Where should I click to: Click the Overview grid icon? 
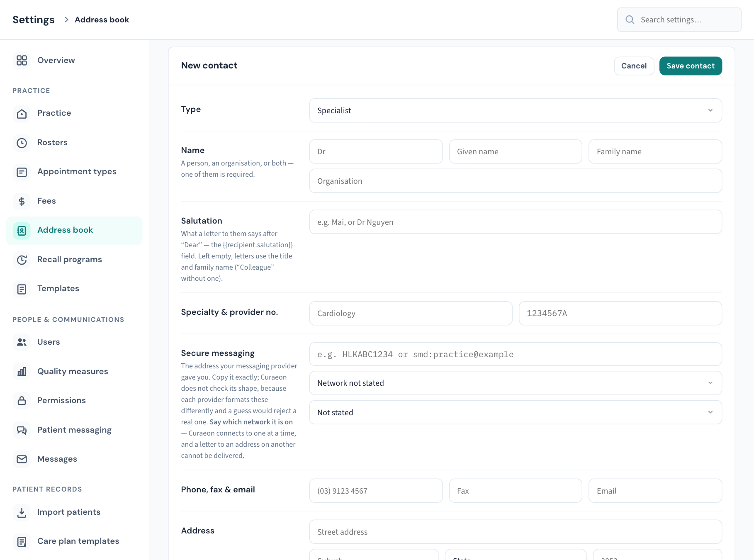(x=22, y=61)
